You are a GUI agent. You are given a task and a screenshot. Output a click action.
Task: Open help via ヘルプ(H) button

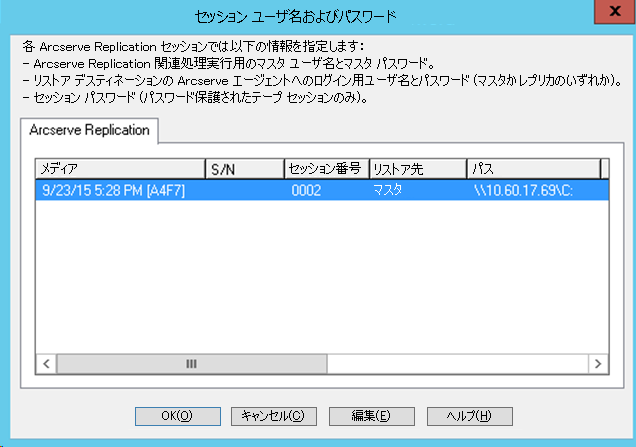[x=470, y=416]
